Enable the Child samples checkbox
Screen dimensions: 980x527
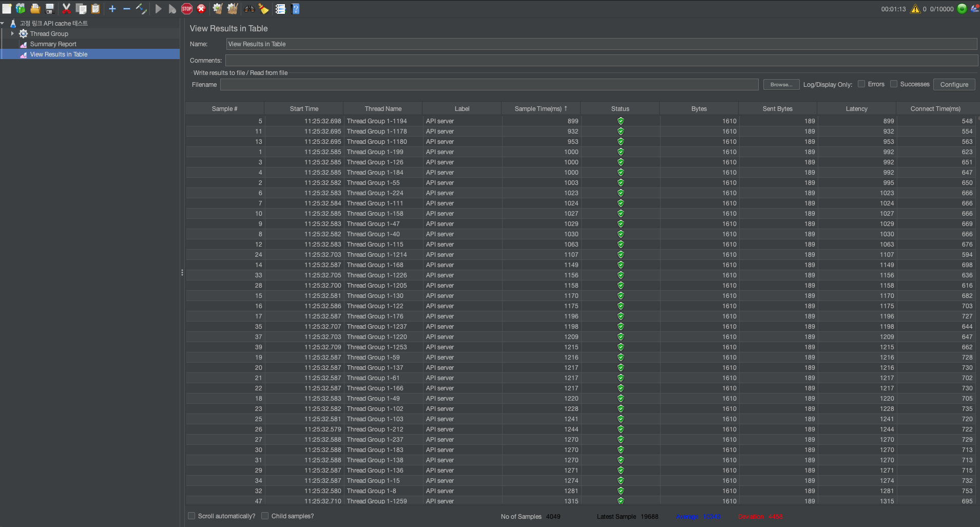tap(265, 516)
